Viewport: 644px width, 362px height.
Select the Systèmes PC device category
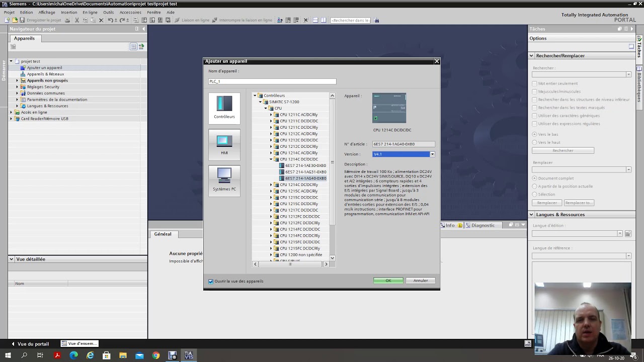224,180
